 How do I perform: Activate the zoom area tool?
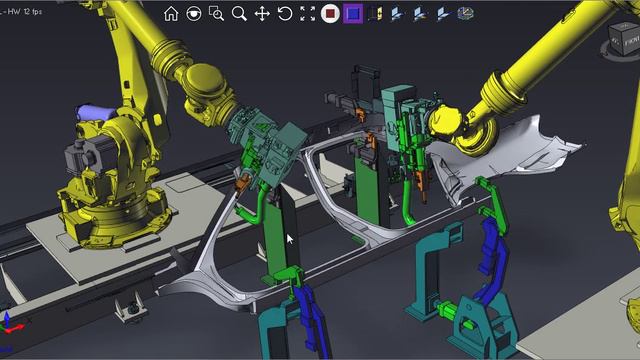click(216, 13)
